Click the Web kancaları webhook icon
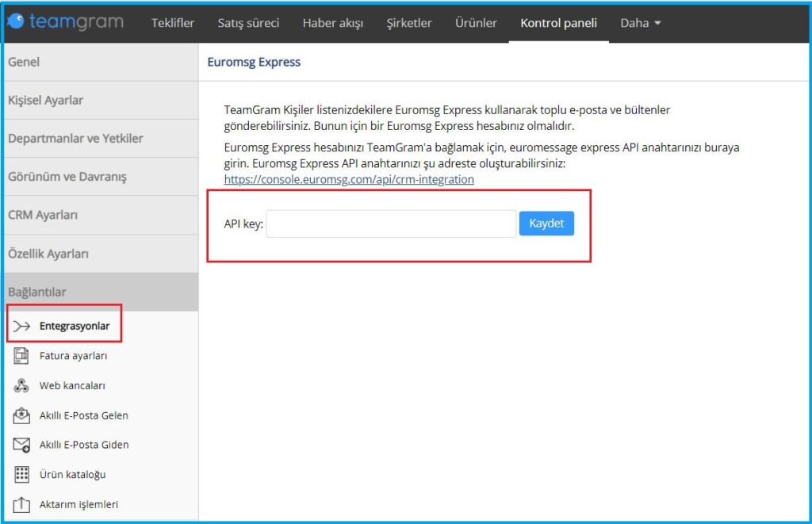This screenshot has width=812, height=524. coord(21,386)
